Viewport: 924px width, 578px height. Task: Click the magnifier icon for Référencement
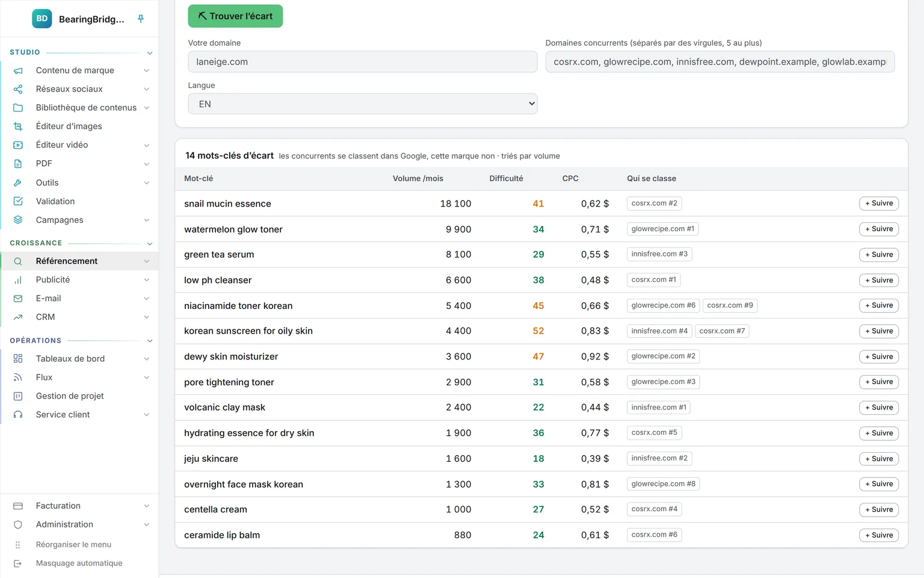coord(18,261)
